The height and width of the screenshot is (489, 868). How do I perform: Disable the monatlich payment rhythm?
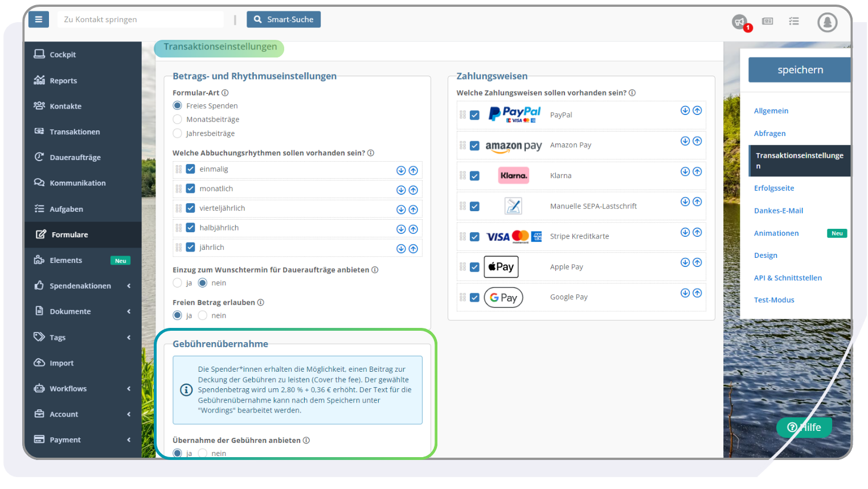190,188
